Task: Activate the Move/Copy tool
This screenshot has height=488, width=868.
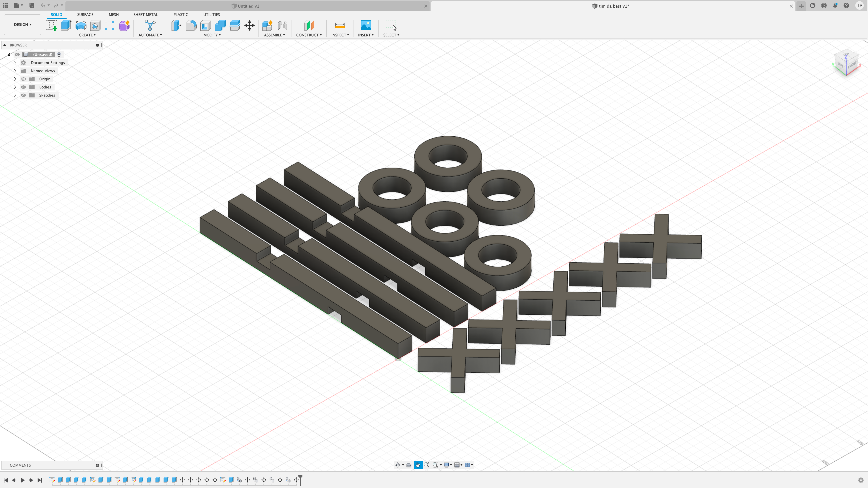Action: point(250,26)
